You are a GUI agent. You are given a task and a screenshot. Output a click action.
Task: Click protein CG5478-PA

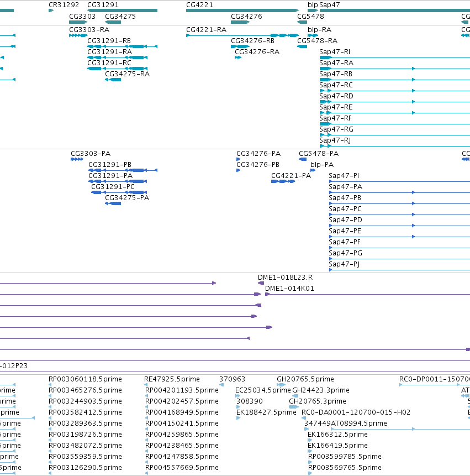pyautogui.click(x=319, y=154)
